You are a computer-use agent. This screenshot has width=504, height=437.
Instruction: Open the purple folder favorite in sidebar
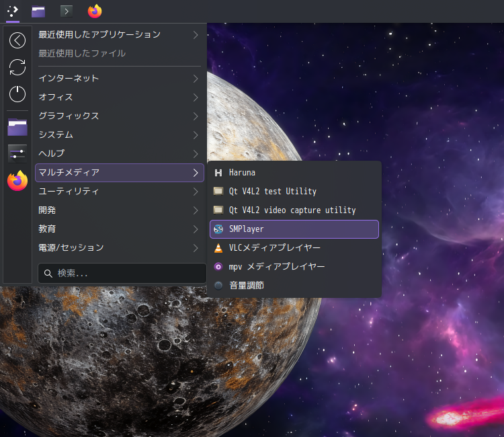(17, 127)
